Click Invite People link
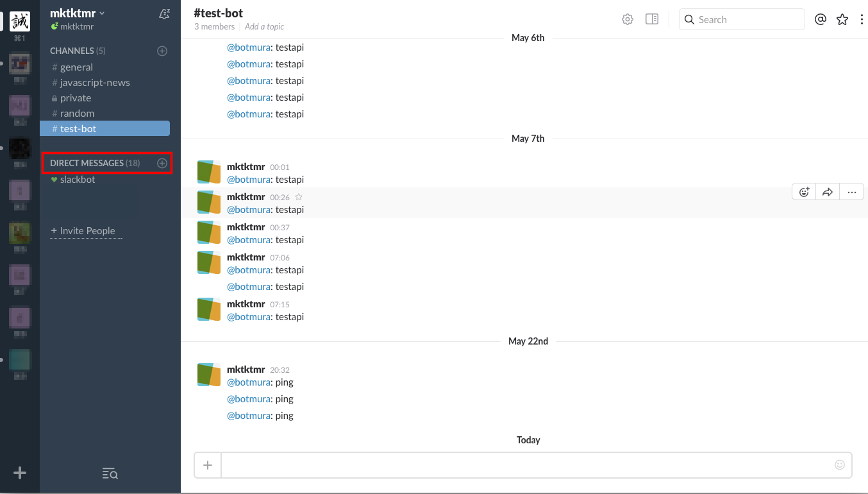Image resolution: width=868 pixels, height=494 pixels. 87,231
